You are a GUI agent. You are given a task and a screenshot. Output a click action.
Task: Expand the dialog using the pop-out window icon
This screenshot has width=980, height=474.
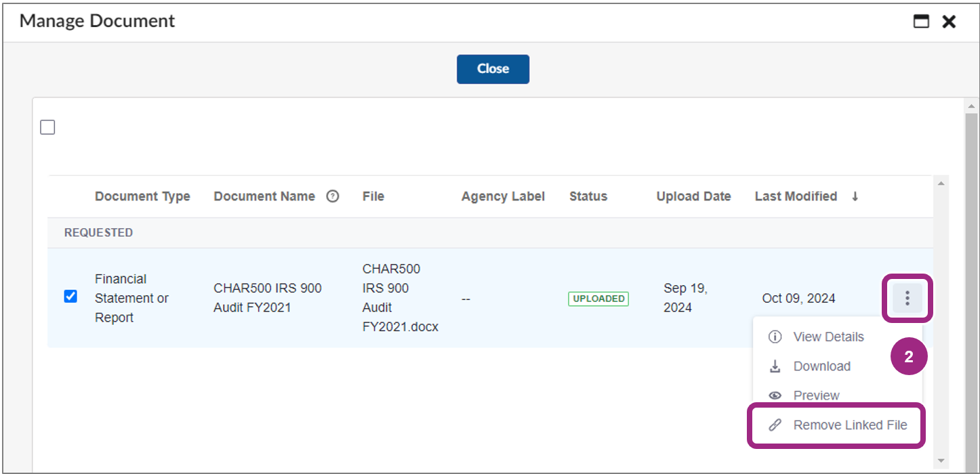point(921,21)
